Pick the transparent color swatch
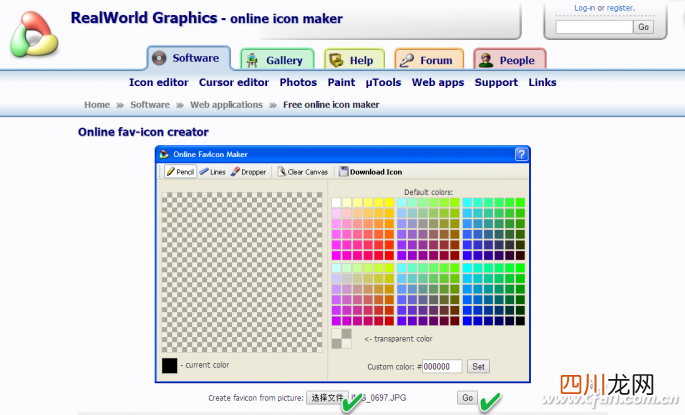The width and height of the screenshot is (685, 415). (x=341, y=339)
